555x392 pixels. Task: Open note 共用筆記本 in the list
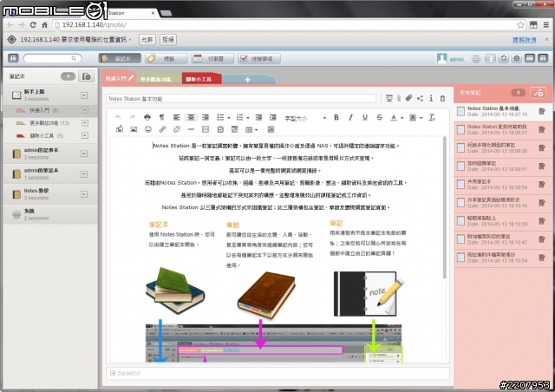click(503, 184)
